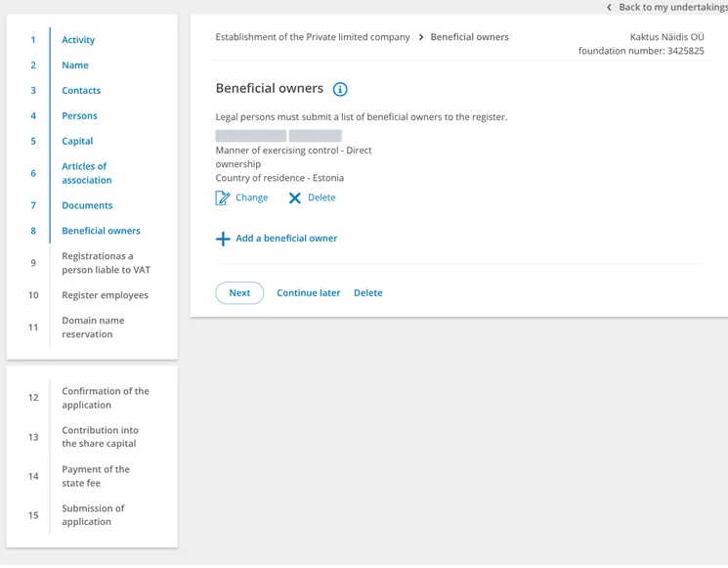Open the Name step in sidebar
728x568 pixels.
coord(75,66)
